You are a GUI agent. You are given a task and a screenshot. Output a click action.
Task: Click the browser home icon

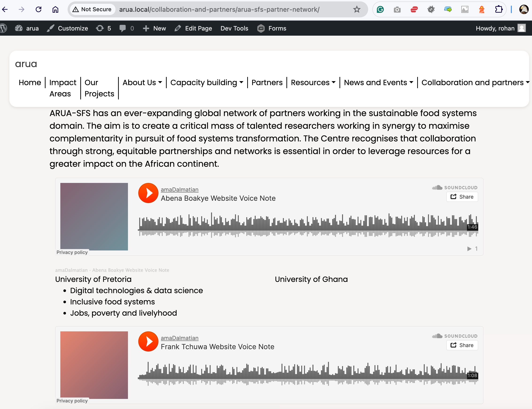55,9
